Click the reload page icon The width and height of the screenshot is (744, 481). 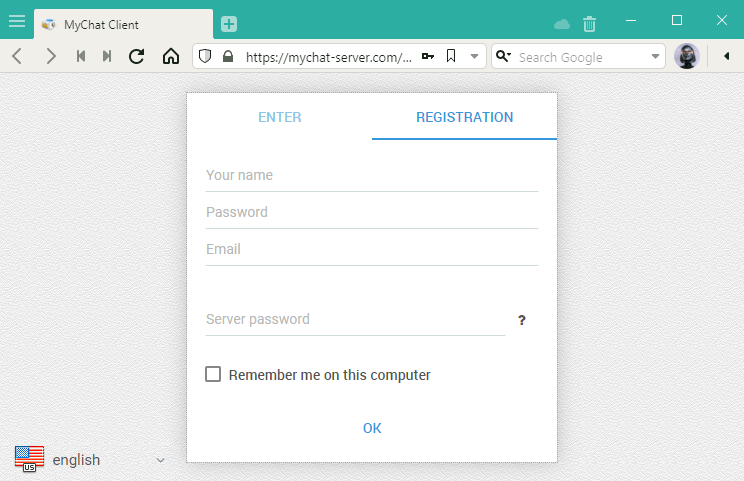coord(137,57)
